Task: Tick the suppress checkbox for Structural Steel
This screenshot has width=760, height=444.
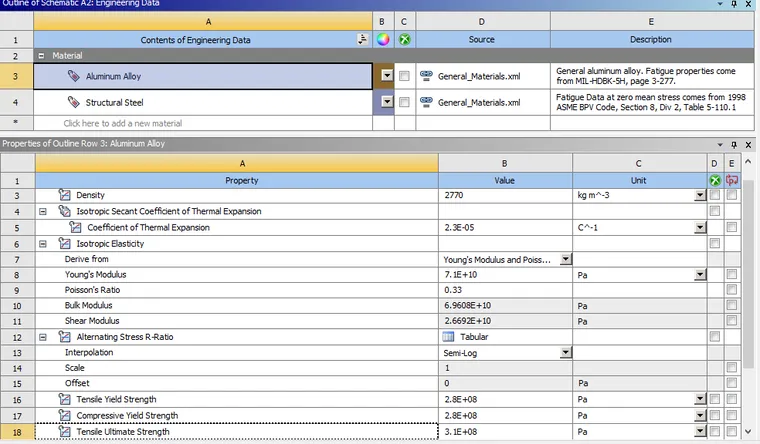Action: coord(404,102)
